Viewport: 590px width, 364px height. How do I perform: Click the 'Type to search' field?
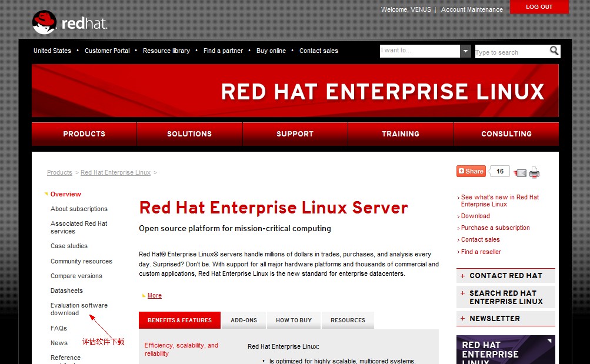click(512, 52)
